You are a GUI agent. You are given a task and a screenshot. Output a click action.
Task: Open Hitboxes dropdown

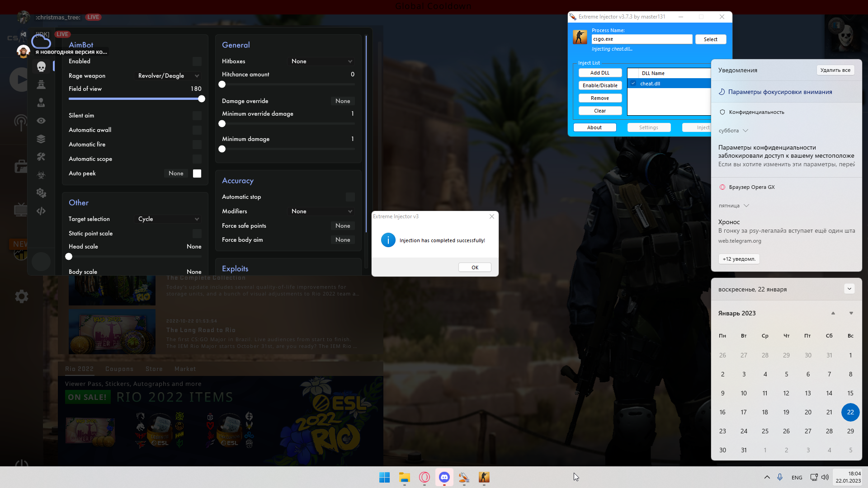321,61
